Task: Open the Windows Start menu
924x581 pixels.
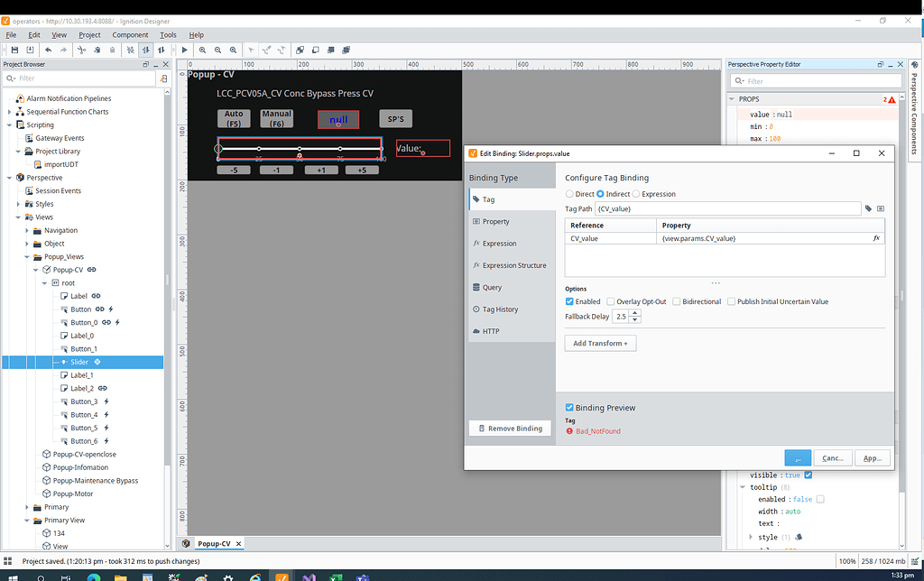Action: pyautogui.click(x=11, y=577)
